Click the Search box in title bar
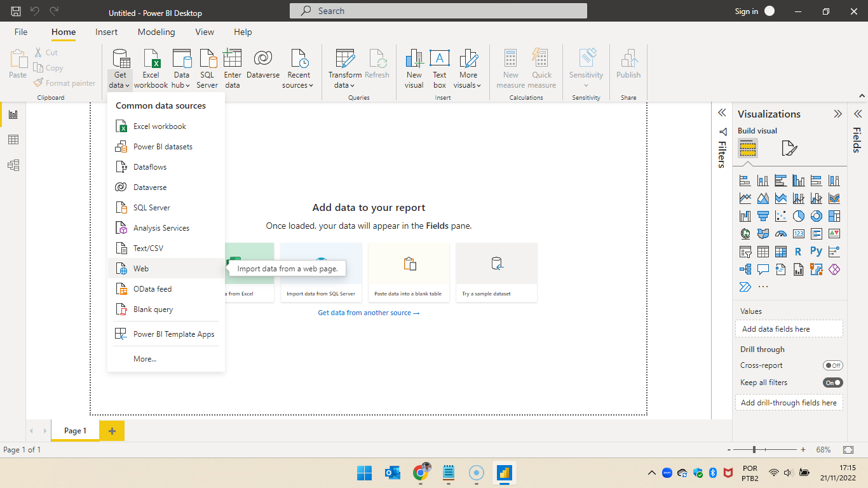868x488 pixels. pyautogui.click(x=438, y=11)
